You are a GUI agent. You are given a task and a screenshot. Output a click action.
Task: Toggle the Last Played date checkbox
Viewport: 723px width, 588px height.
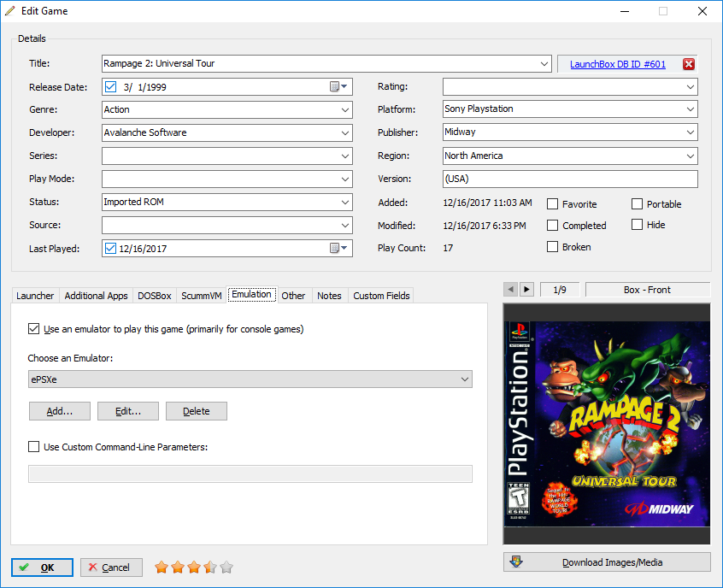pos(110,248)
